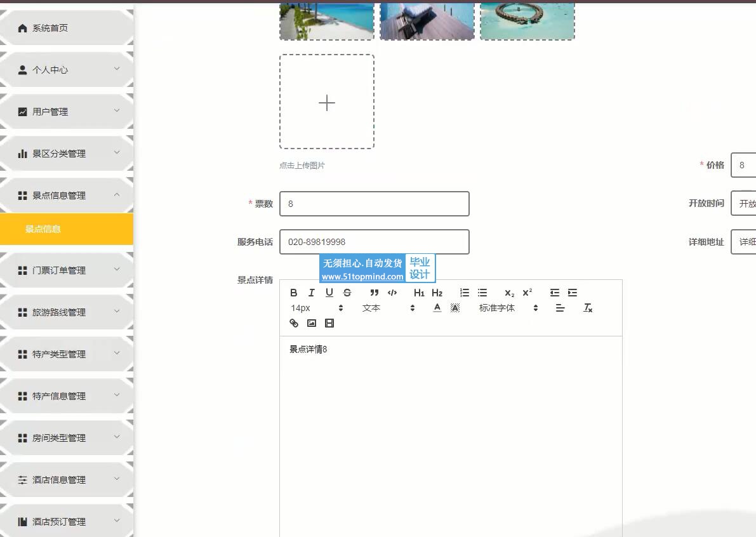
Task: Collapse the 景点信息管理 menu chevron
Action: [117, 195]
